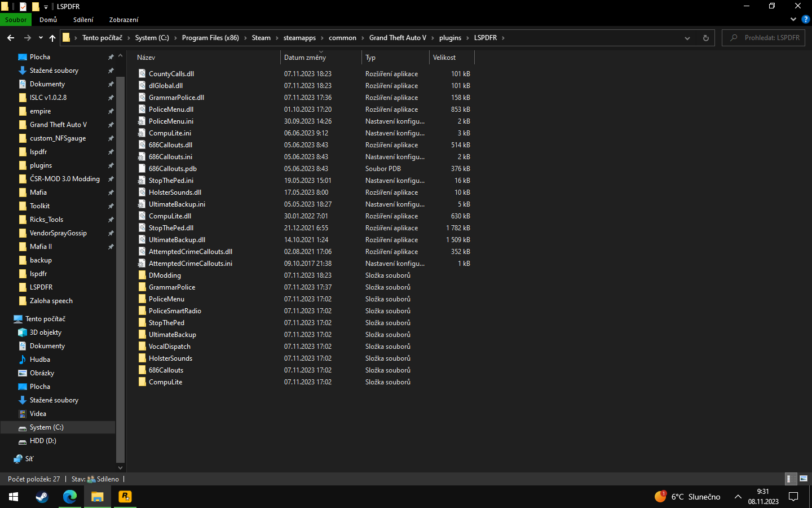Screen dimensions: 812x508
Task: Select the file named dlGlobal.dll
Action: [x=166, y=86]
